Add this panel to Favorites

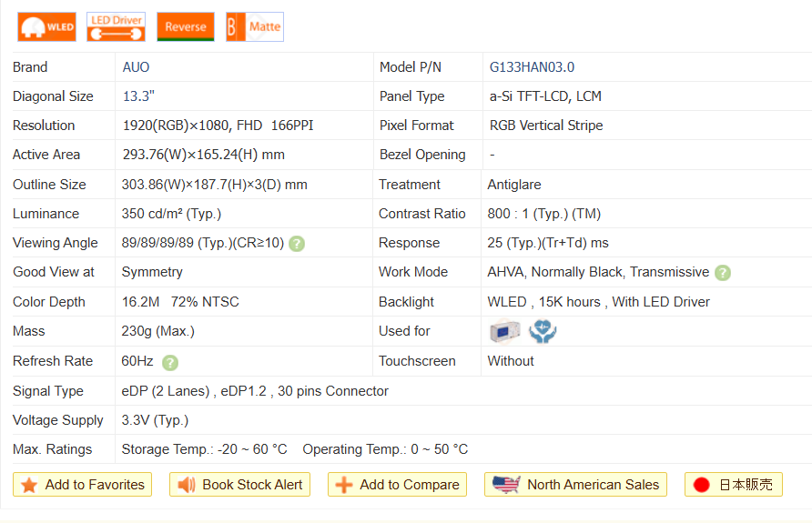click(83, 485)
